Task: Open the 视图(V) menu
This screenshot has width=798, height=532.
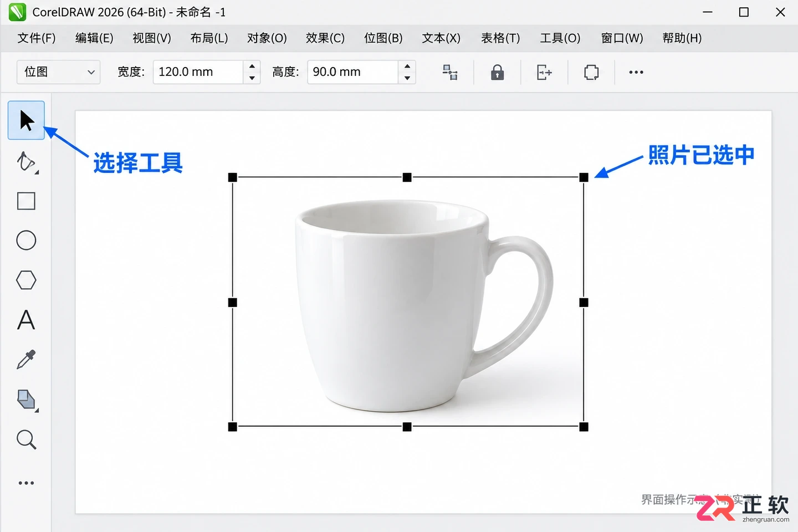Action: tap(152, 38)
